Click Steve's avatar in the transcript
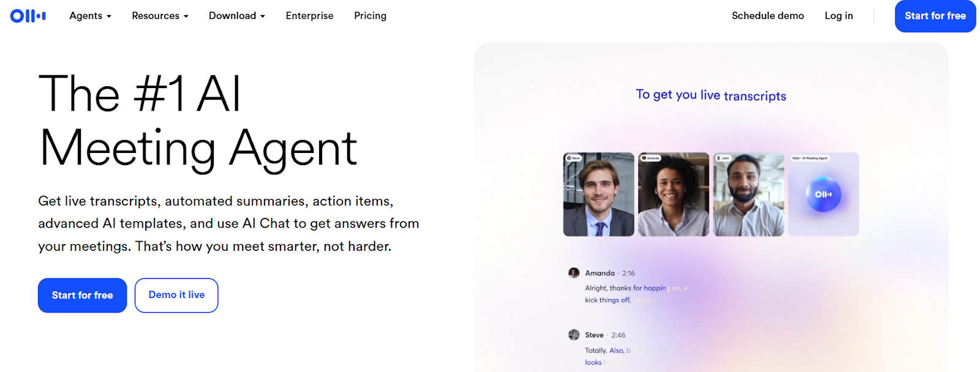980x372 pixels. (x=574, y=335)
